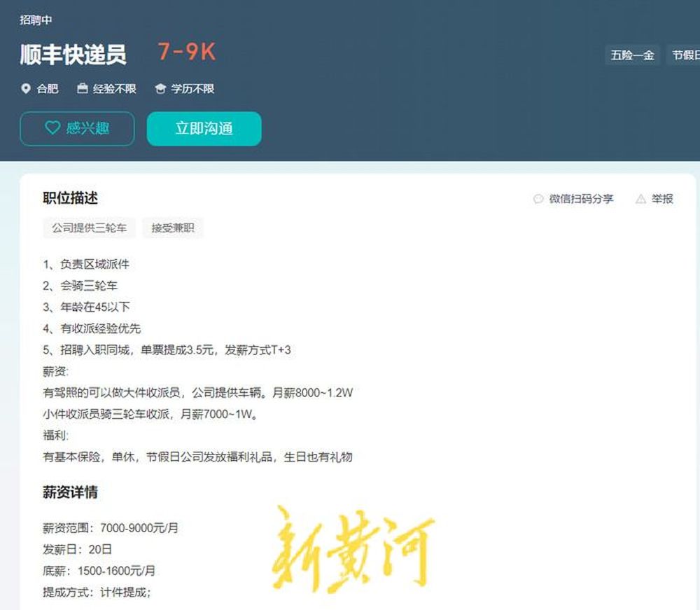Select the 节假日 benefit tag
700x610 pixels.
[x=683, y=55]
